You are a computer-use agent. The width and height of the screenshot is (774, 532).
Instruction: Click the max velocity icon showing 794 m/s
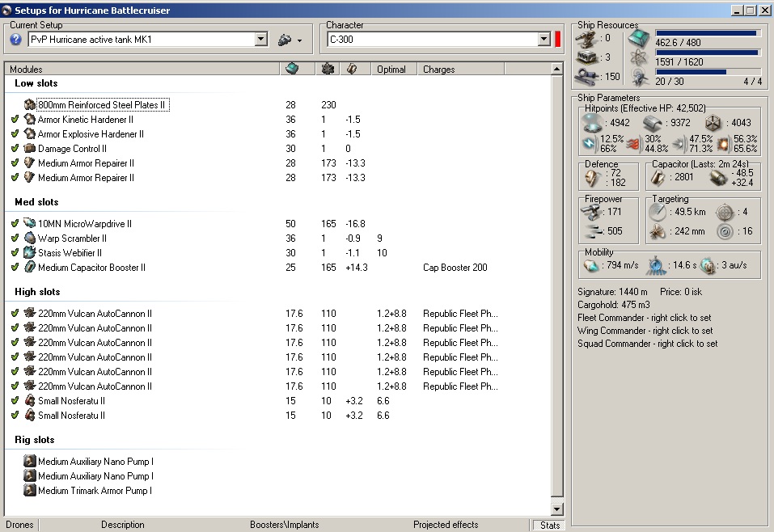pos(591,265)
